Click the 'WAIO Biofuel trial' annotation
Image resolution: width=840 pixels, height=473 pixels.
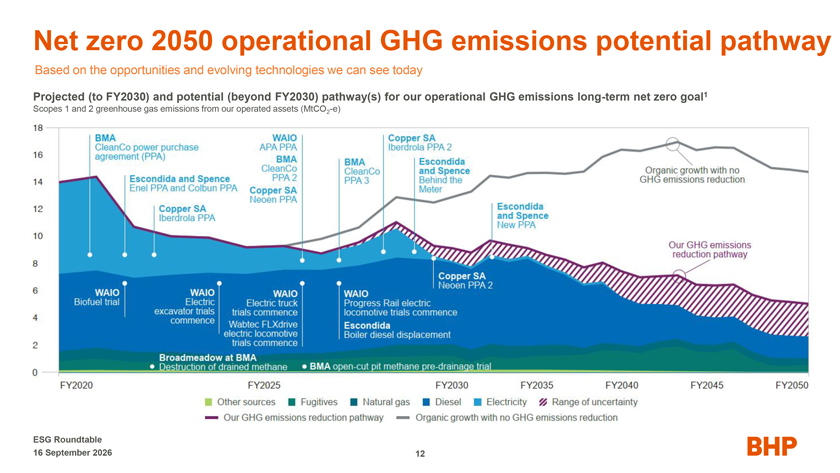point(97,297)
